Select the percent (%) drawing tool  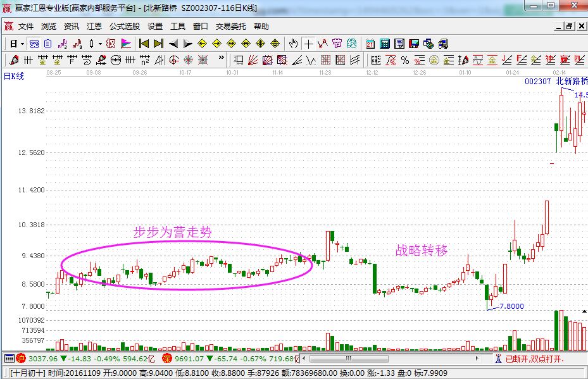point(404,60)
